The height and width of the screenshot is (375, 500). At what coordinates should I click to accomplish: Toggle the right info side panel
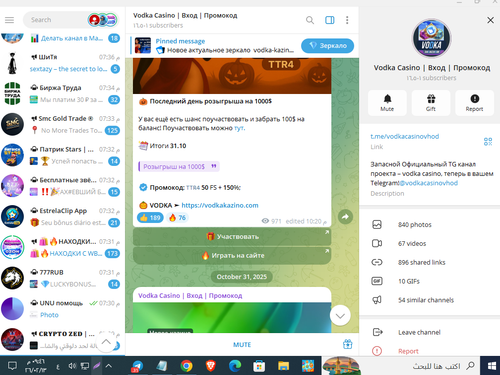point(330,20)
